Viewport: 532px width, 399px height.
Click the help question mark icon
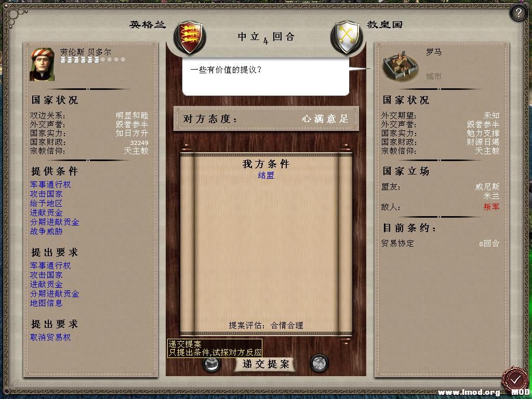pyautogui.click(x=518, y=13)
